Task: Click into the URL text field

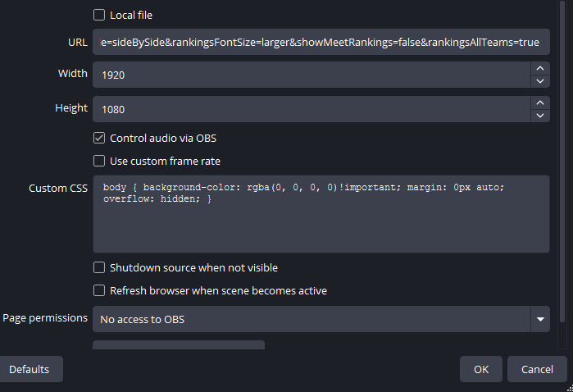Action: pos(320,41)
